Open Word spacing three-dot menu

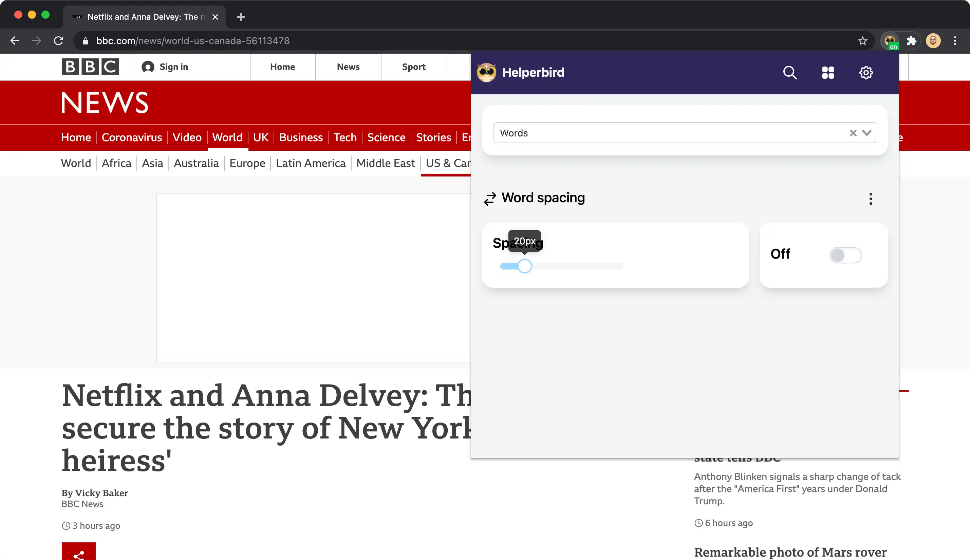coord(870,199)
